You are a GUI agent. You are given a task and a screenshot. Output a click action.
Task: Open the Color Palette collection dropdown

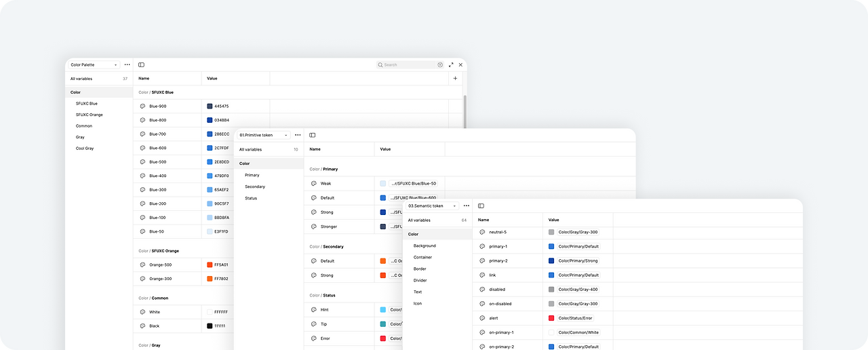coord(94,65)
